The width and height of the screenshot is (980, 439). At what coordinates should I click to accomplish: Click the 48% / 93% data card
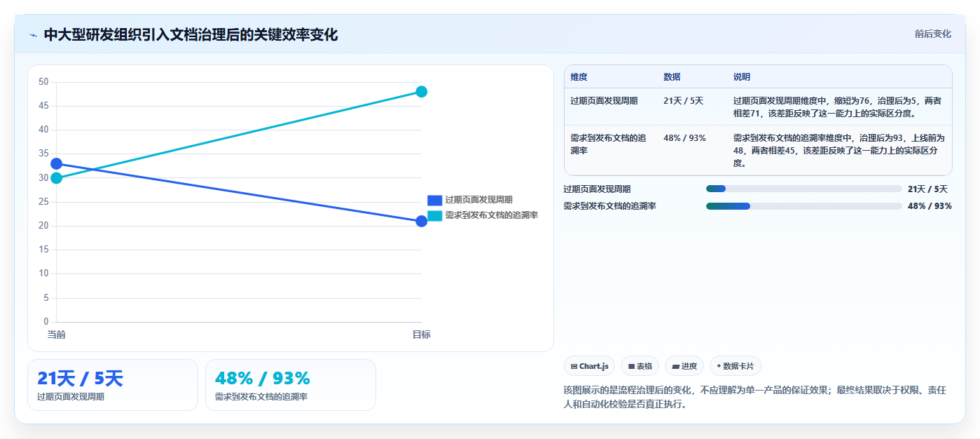pos(291,385)
